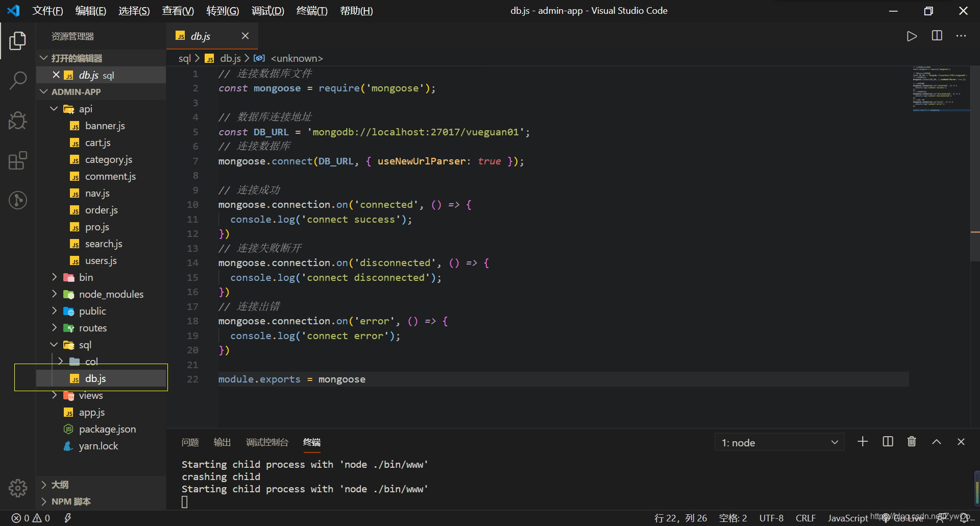The image size is (980, 526).
Task: Change line ending via CRLF status item
Action: (x=805, y=518)
